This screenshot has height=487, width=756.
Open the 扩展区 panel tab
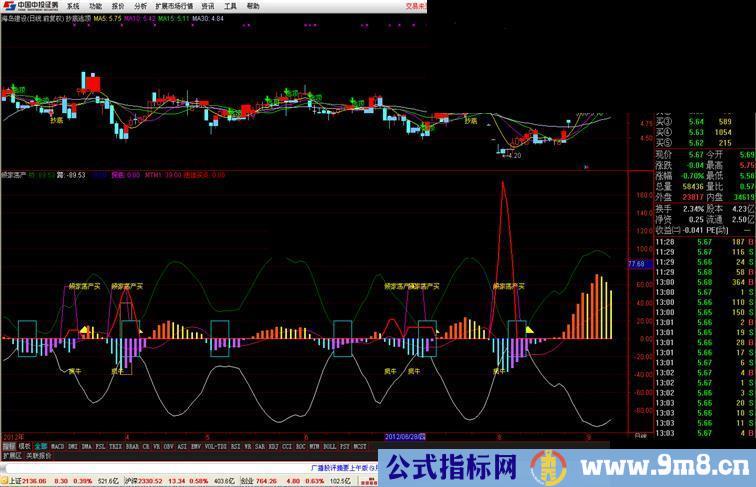click(x=11, y=455)
